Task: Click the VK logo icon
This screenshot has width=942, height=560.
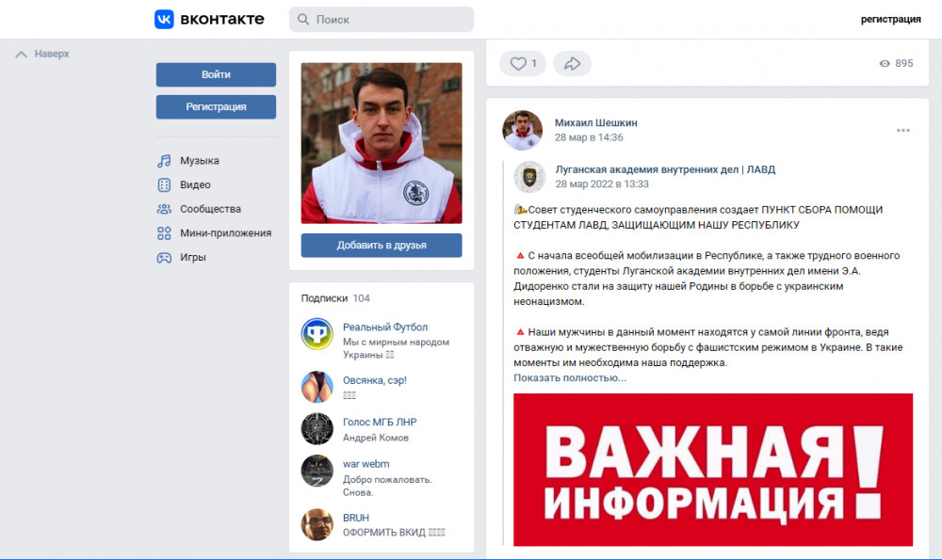Action: click(164, 19)
